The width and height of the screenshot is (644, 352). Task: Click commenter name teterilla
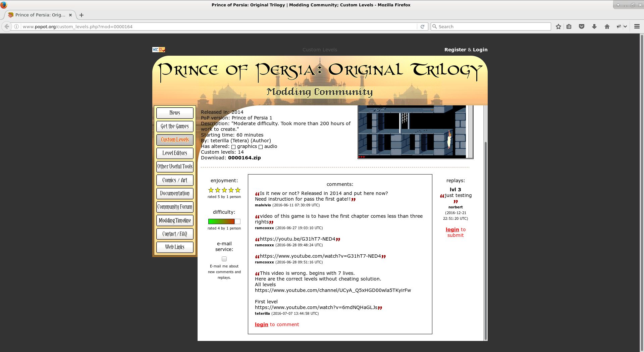(262, 313)
